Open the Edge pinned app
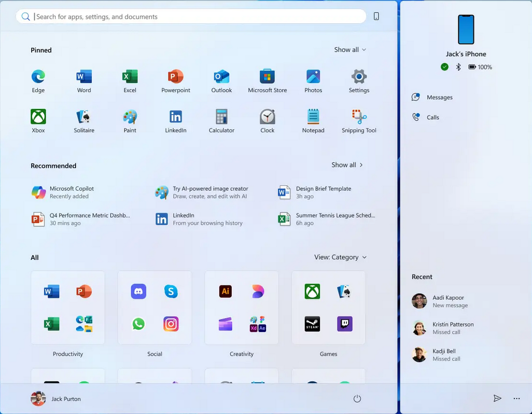The image size is (532, 414). (x=38, y=81)
